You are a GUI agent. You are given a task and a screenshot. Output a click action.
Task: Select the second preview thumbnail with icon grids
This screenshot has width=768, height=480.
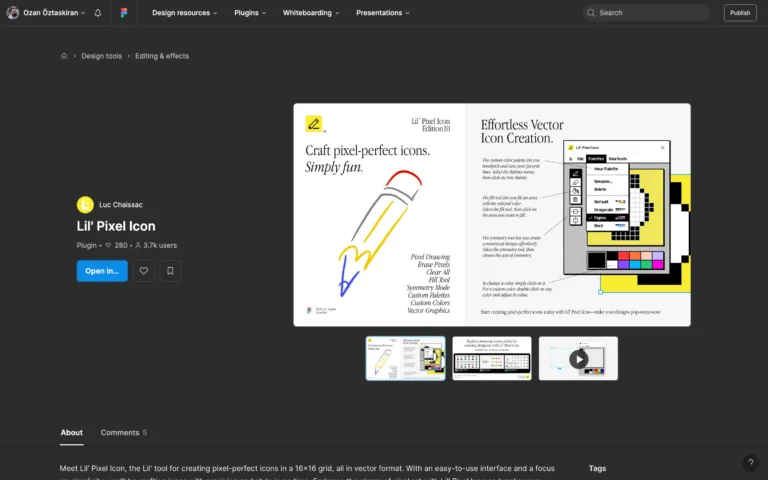pyautogui.click(x=492, y=359)
